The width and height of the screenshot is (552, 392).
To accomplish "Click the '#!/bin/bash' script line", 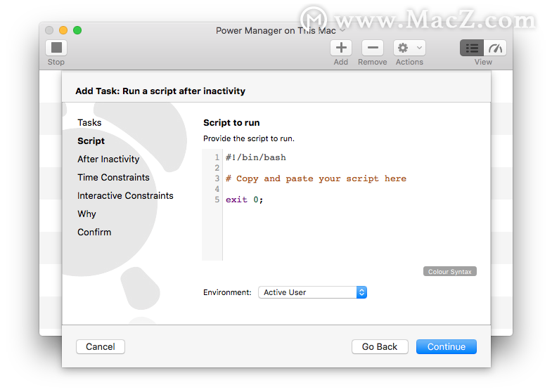I will [256, 157].
